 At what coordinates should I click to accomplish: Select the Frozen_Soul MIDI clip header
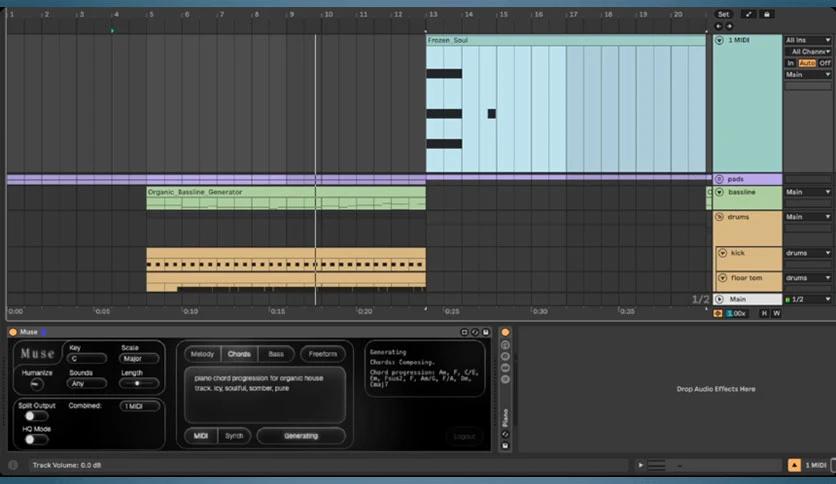[566, 40]
